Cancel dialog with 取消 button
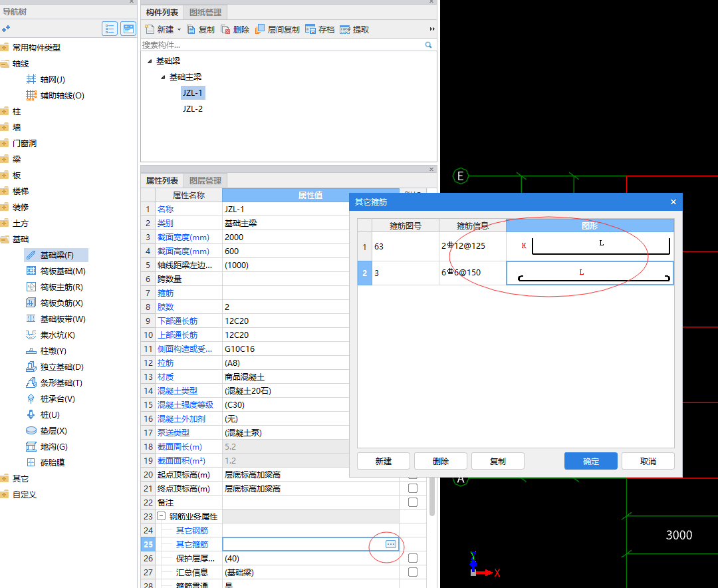This screenshot has height=588, width=718. click(x=648, y=461)
